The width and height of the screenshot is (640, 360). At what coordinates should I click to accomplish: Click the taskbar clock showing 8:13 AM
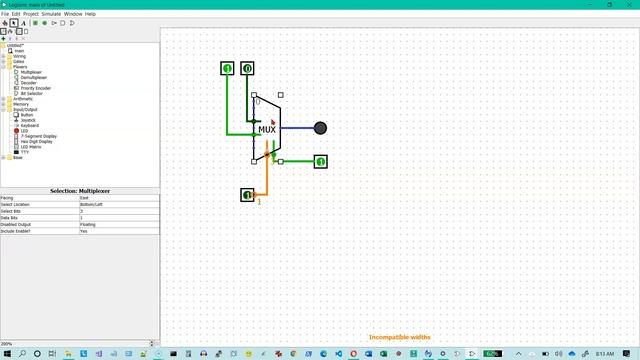[x=605, y=353]
